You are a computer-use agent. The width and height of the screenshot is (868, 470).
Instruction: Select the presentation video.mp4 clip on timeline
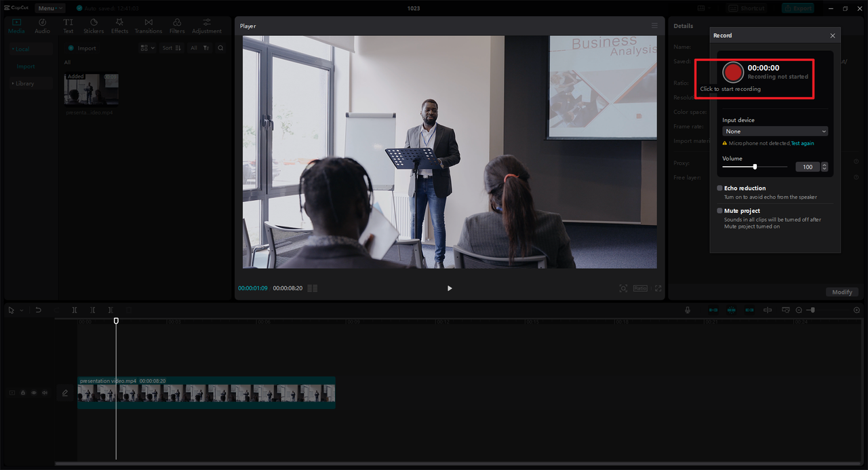pos(206,393)
